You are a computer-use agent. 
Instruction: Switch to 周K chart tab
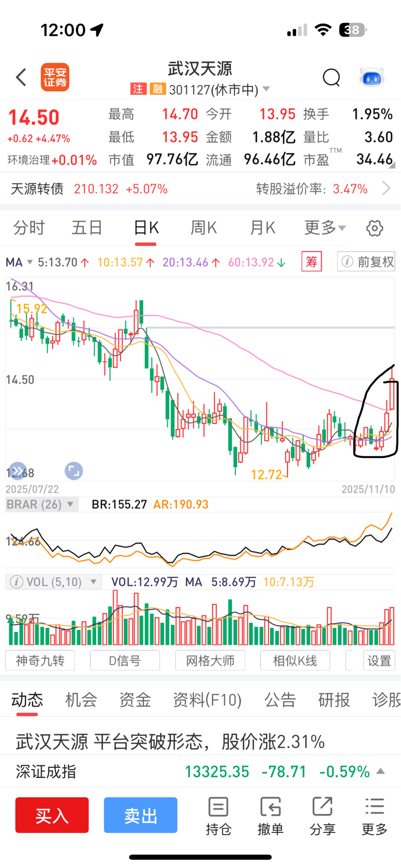point(204,228)
